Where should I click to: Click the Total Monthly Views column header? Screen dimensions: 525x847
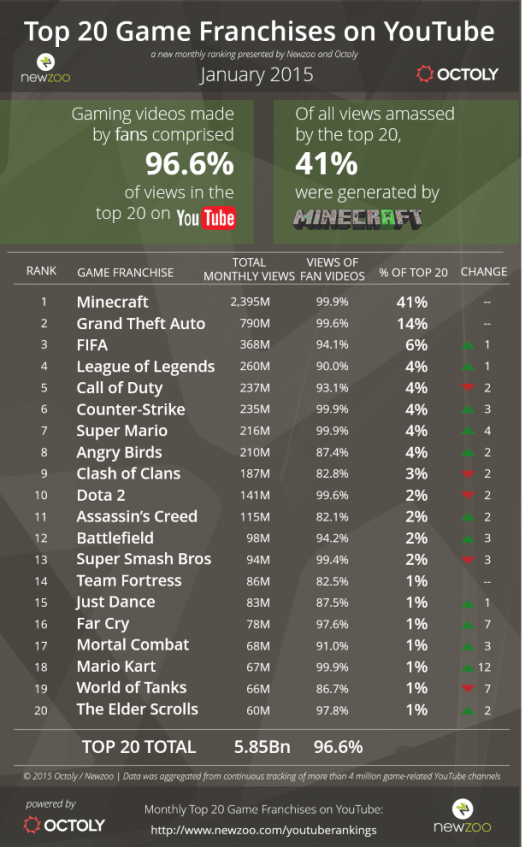tap(249, 269)
